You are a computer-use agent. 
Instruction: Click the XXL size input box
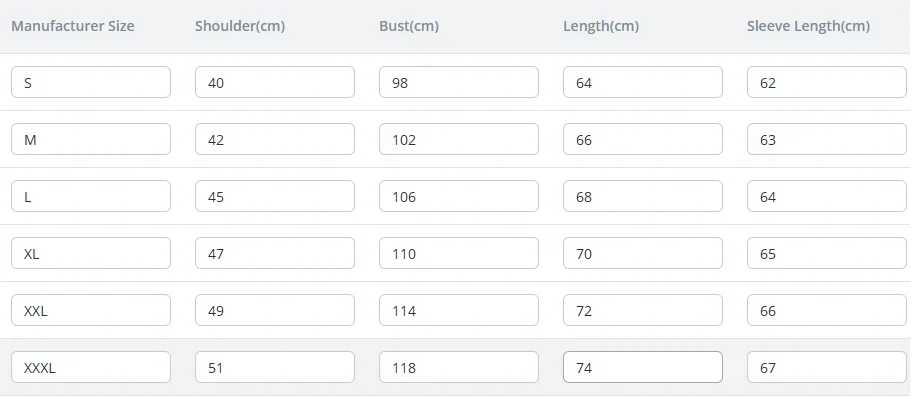[91, 310]
